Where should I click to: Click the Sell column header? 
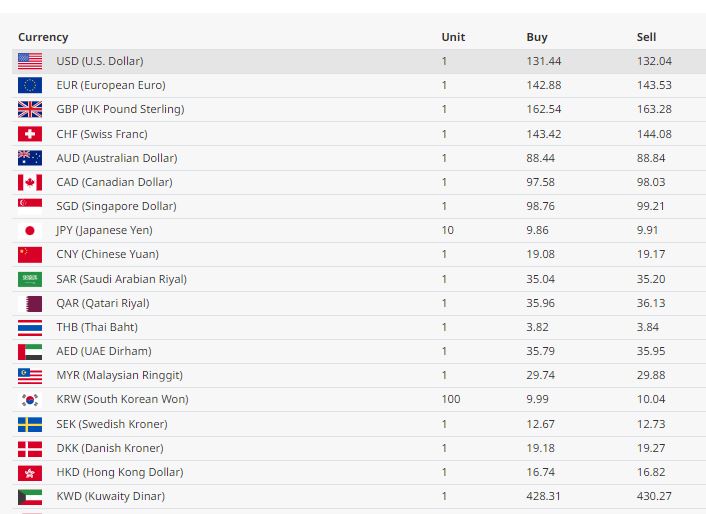point(646,37)
